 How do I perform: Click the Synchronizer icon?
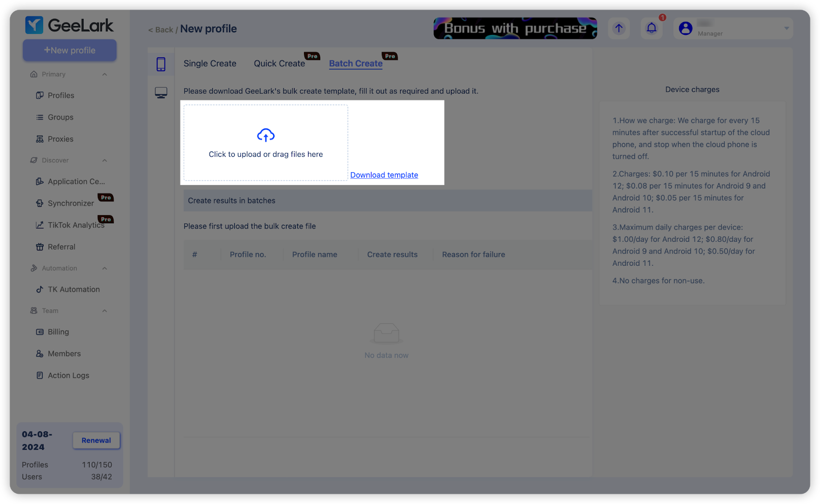tap(39, 203)
